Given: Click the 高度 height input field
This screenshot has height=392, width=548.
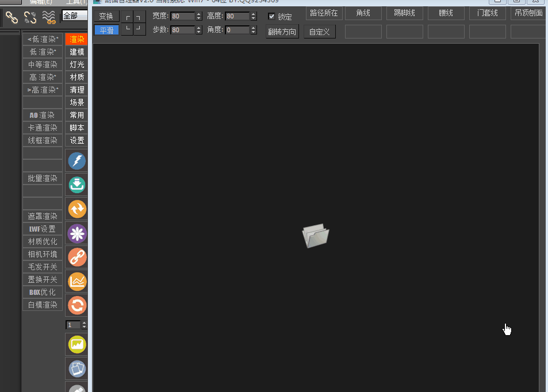Looking at the screenshot, I should (x=237, y=16).
